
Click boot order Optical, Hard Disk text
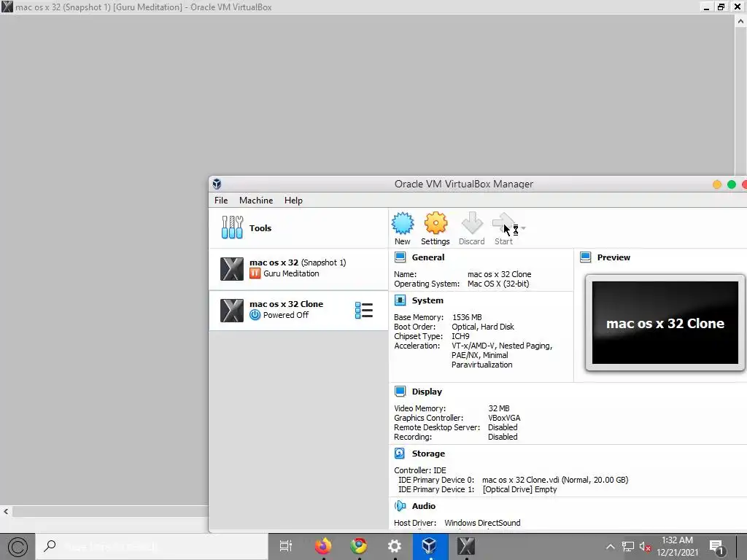click(x=483, y=327)
